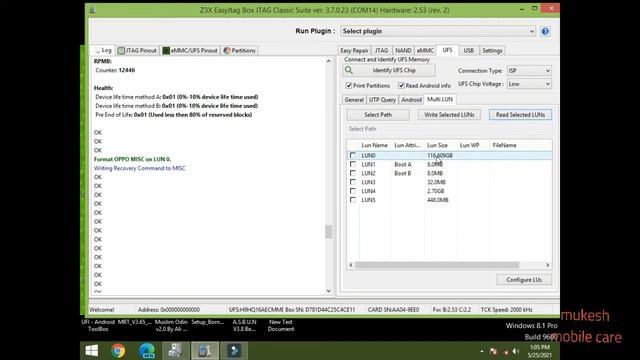Click the speaker volume tray icon
The image size is (640, 360).
coord(516,351)
